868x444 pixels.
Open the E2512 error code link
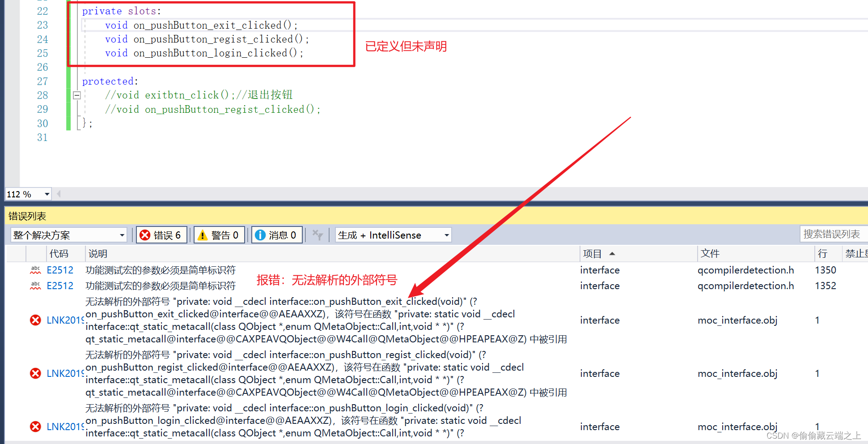click(x=60, y=269)
